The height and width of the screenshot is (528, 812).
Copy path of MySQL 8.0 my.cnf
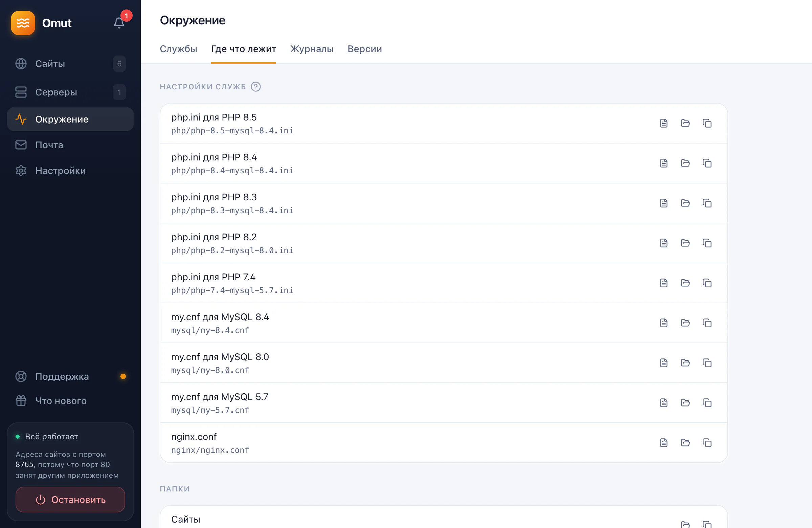(x=707, y=363)
